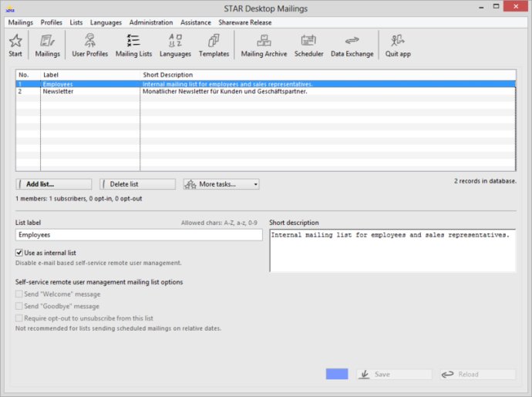Toggle Send "Goodbye" message checkbox
This screenshot has width=532, height=397.
[19, 306]
